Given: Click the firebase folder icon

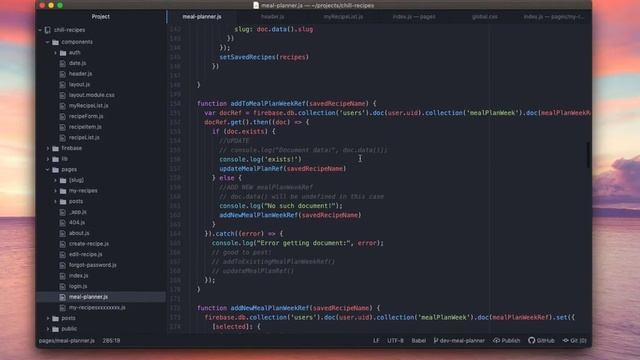Looking at the screenshot, I should 56,148.
